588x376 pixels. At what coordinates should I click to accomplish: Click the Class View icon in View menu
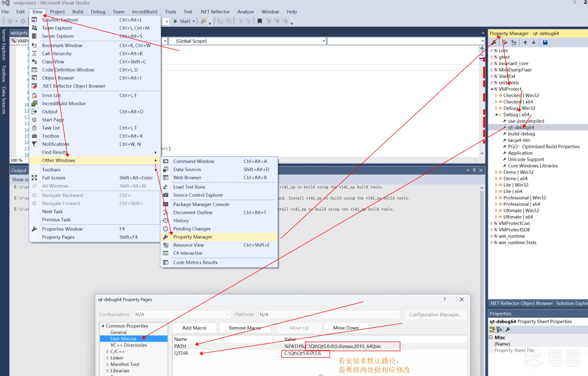34,62
